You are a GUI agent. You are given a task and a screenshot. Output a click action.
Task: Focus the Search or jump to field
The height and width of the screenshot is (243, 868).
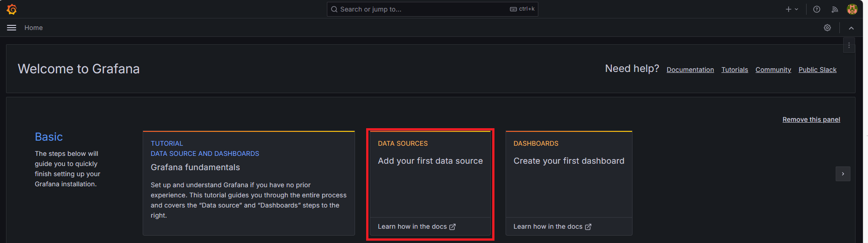(x=432, y=9)
